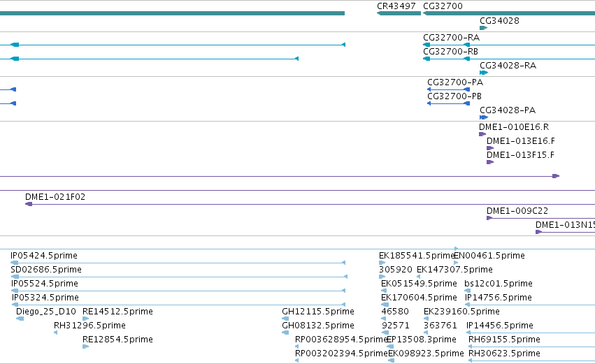
Task: Select the DME1-021F02 clone label
Action: tap(55, 197)
